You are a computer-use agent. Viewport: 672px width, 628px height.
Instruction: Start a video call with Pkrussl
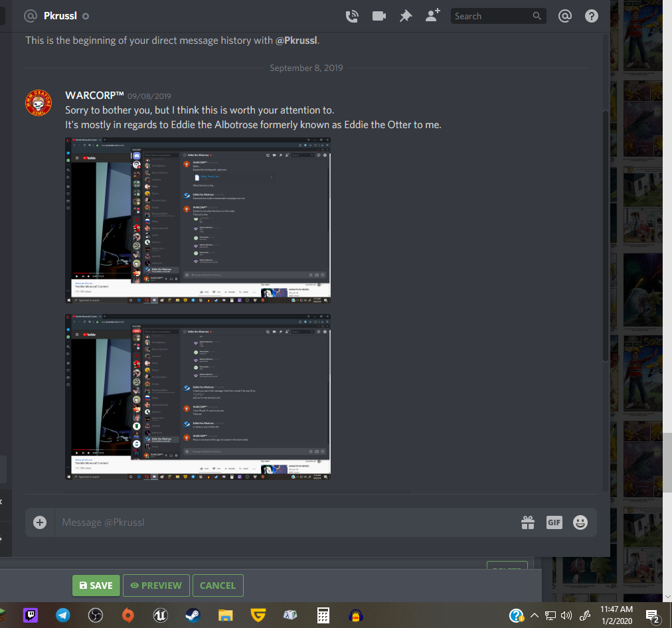click(x=379, y=17)
